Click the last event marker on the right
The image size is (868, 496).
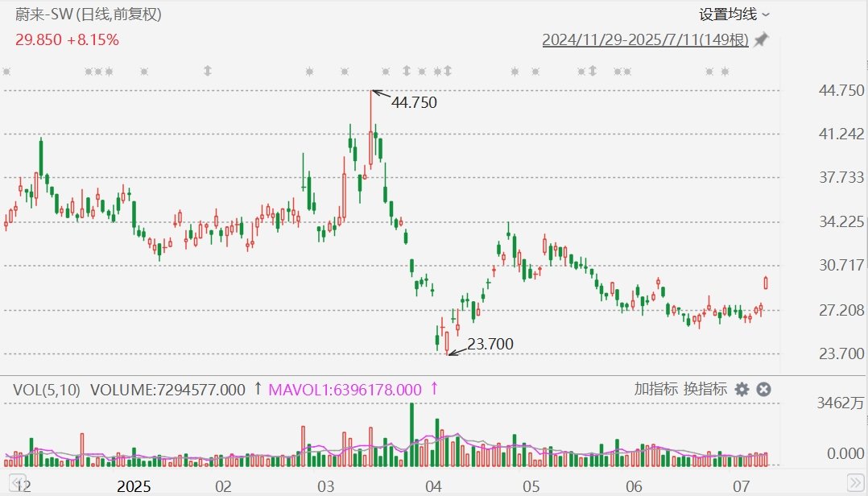tap(725, 72)
